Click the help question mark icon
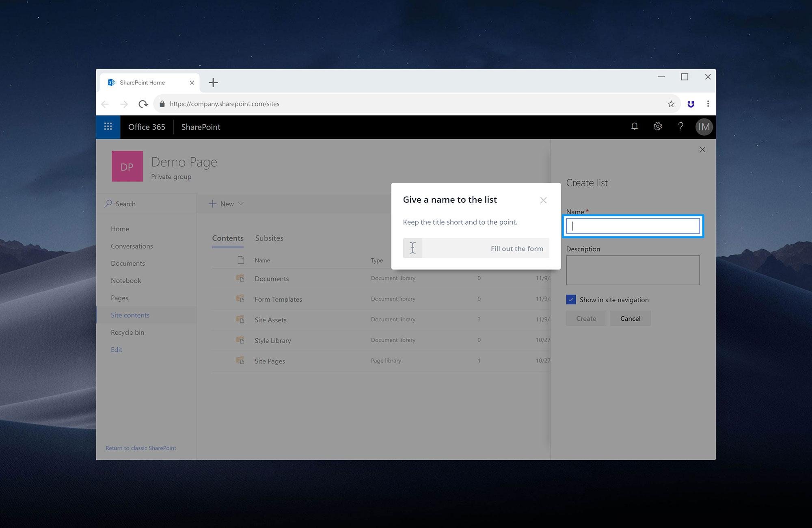This screenshot has width=812, height=528. click(680, 127)
